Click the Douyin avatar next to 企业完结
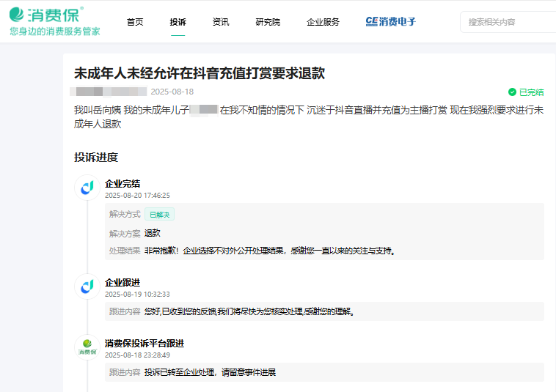The width and height of the screenshot is (556, 392). (87, 188)
